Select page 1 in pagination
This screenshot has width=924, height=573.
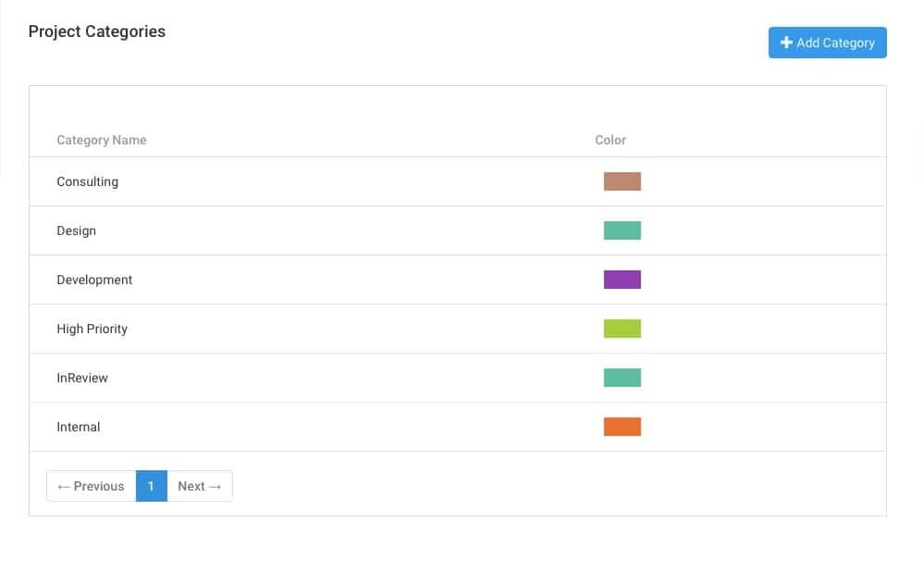point(151,485)
